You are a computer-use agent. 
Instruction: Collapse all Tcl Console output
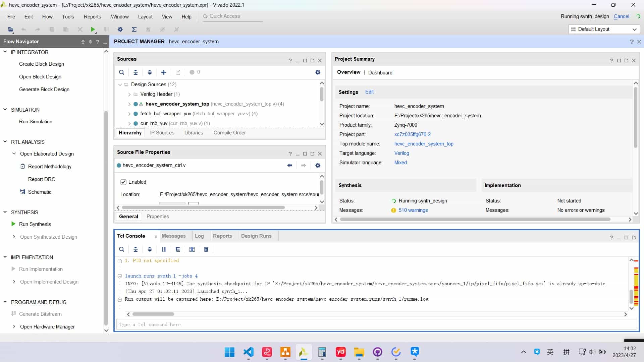tap(136, 249)
